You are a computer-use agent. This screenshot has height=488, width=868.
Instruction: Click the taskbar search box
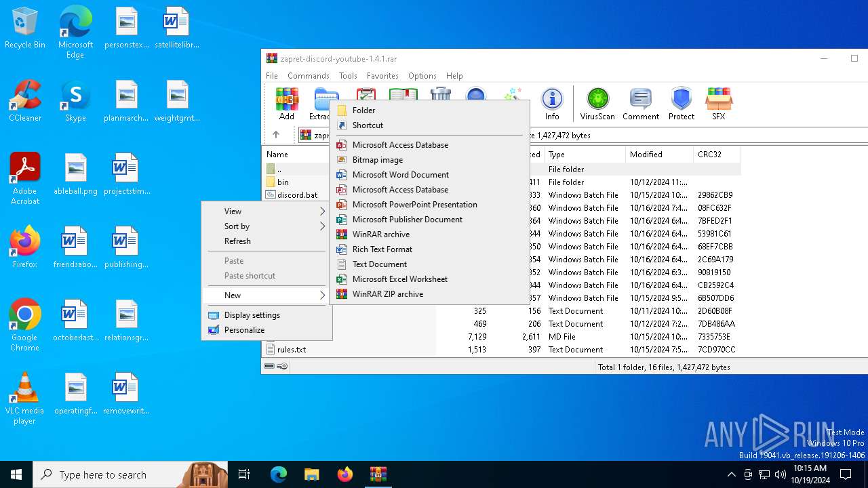tap(130, 474)
